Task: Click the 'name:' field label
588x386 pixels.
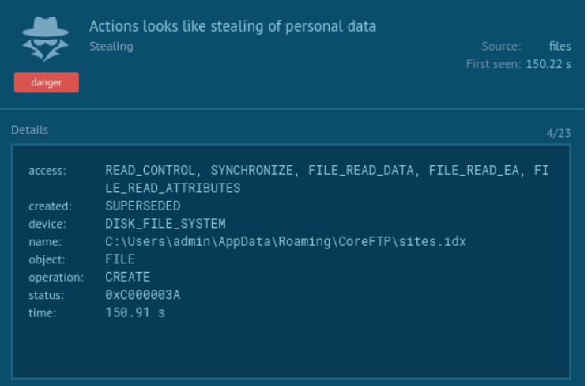Action: click(43, 242)
